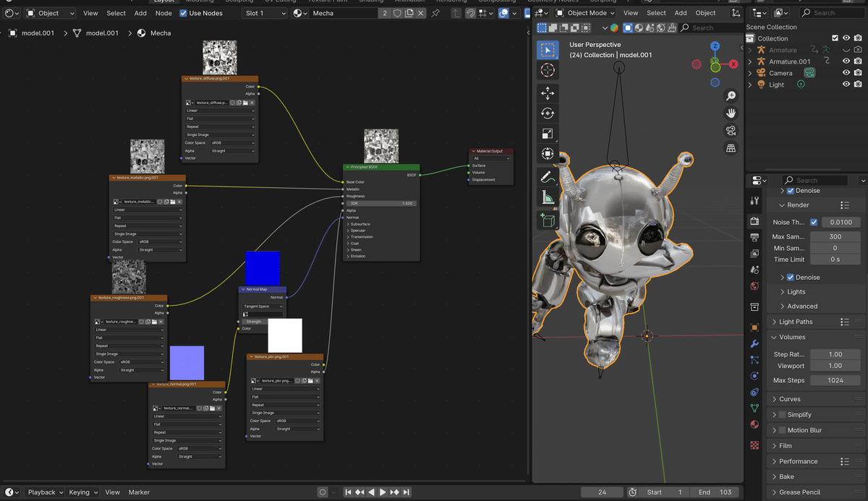Pick the Annotate pencil tool
The image size is (868, 501).
pos(548,177)
